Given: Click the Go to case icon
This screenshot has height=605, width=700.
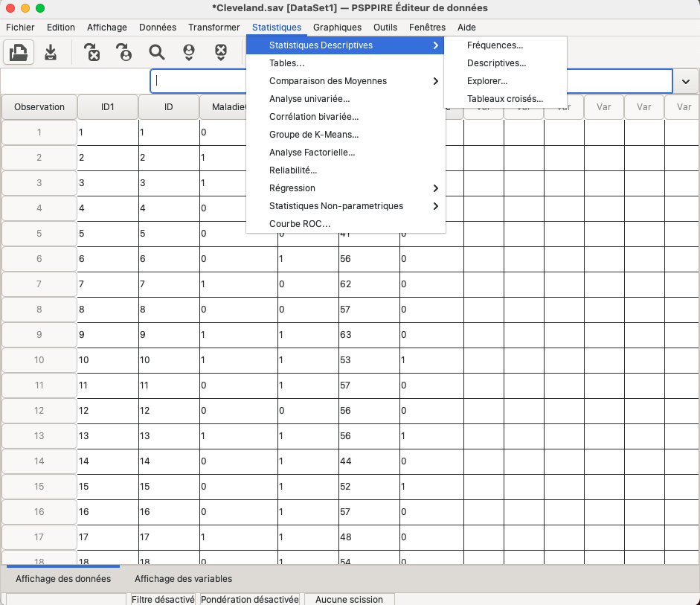Looking at the screenshot, I should 123,52.
